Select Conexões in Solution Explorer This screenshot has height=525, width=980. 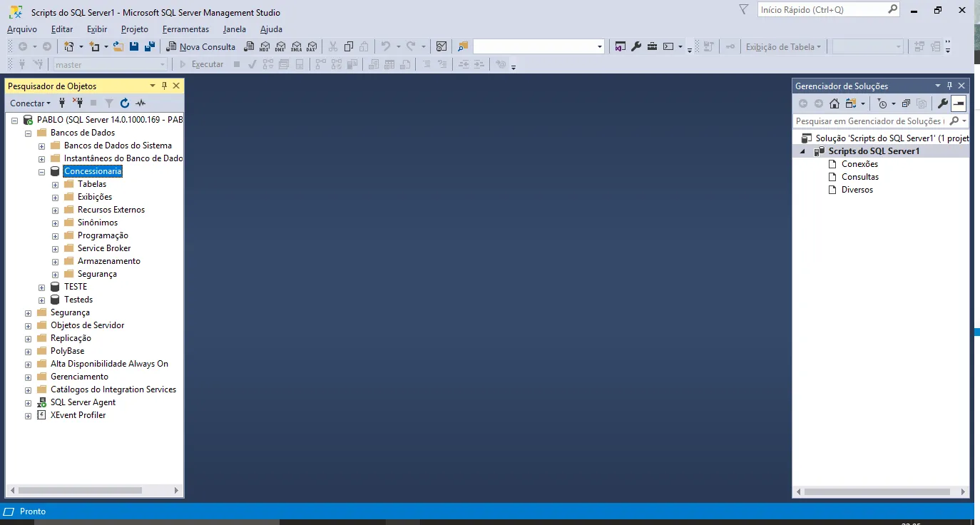click(x=859, y=164)
